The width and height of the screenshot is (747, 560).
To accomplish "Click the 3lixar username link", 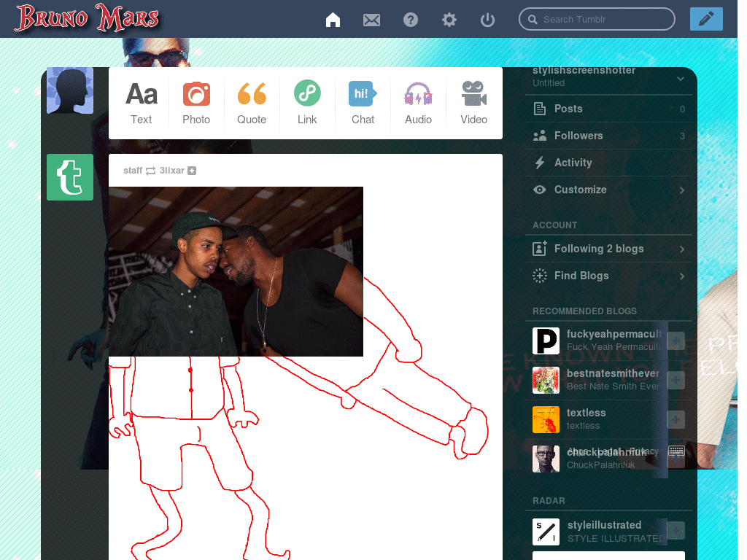I will [x=172, y=171].
